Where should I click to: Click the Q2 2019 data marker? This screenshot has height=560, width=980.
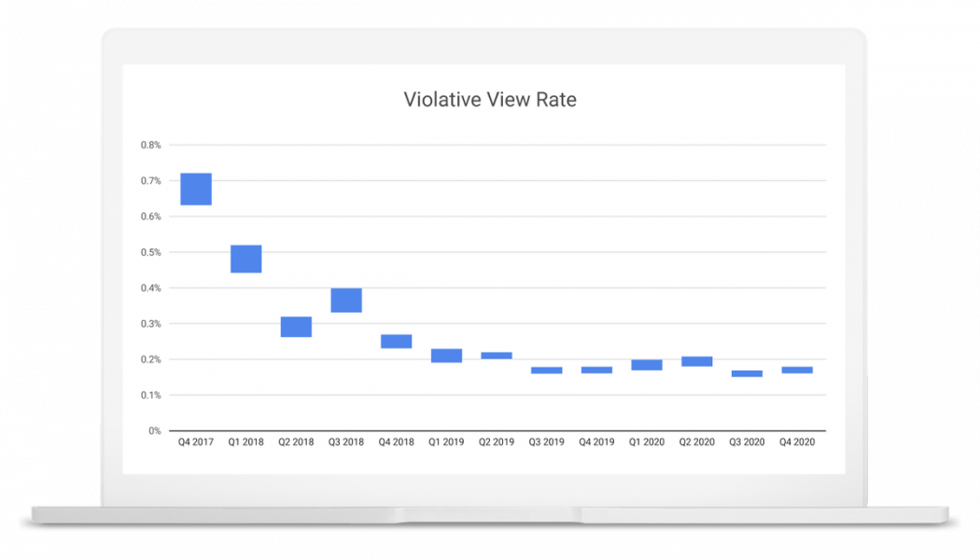pyautogui.click(x=496, y=355)
